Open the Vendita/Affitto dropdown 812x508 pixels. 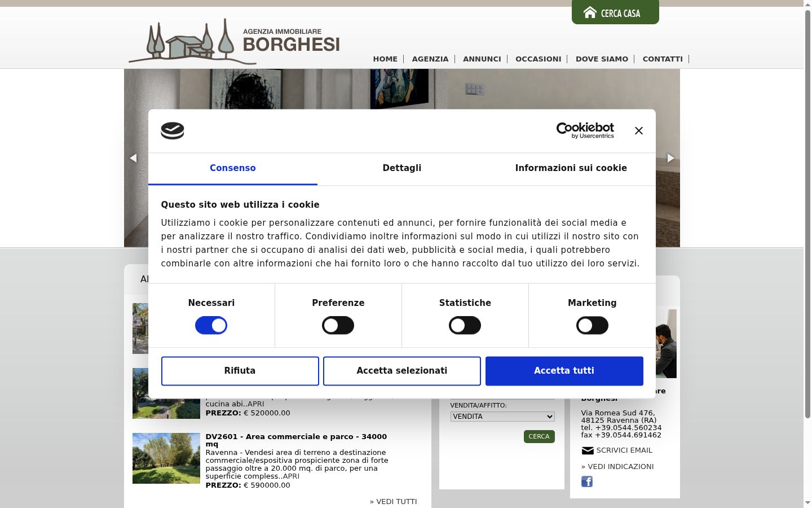click(502, 417)
